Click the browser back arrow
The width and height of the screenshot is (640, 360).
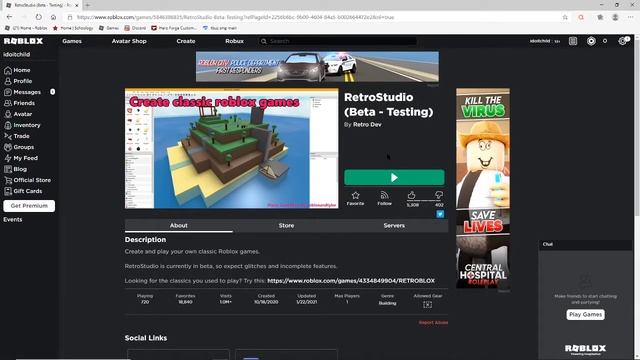click(9, 17)
